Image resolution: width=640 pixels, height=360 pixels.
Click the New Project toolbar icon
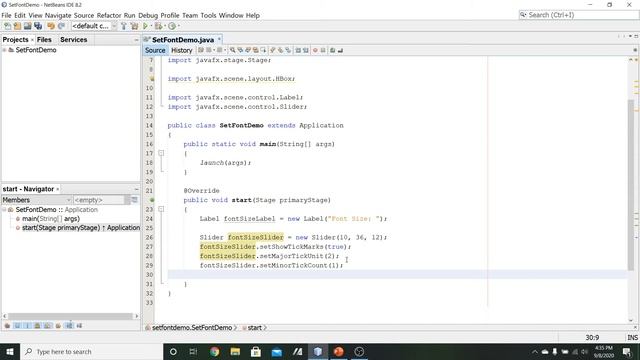tap(17, 26)
